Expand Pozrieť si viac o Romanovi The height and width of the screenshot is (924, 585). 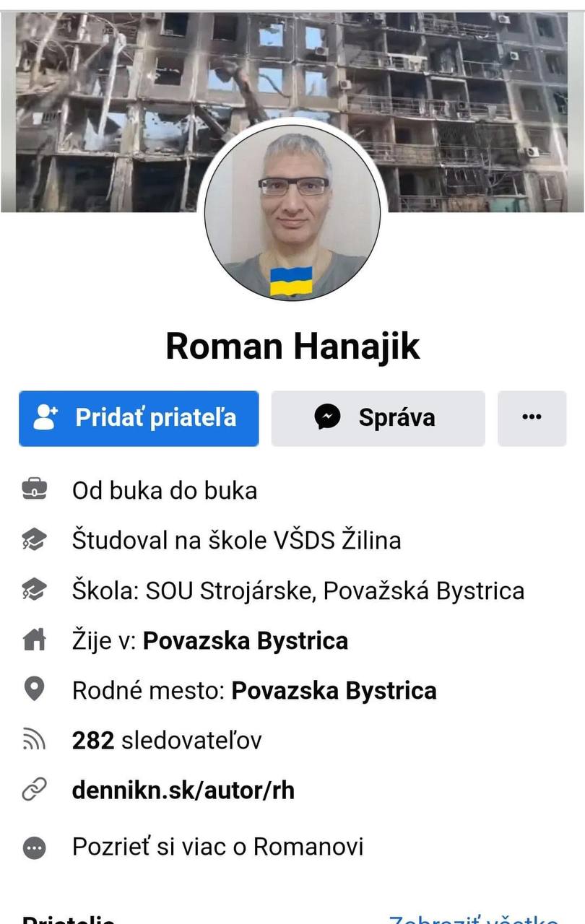click(x=217, y=847)
